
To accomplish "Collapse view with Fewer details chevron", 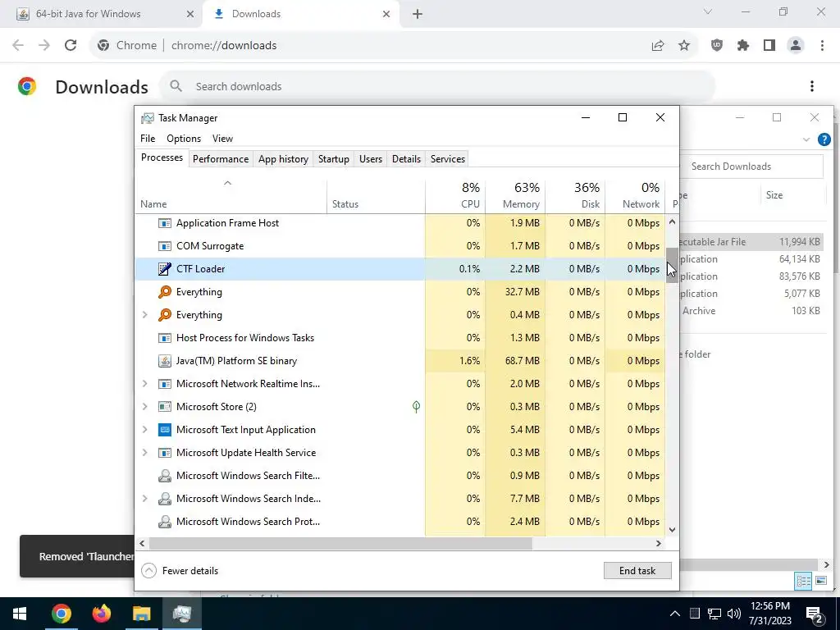I will (148, 571).
